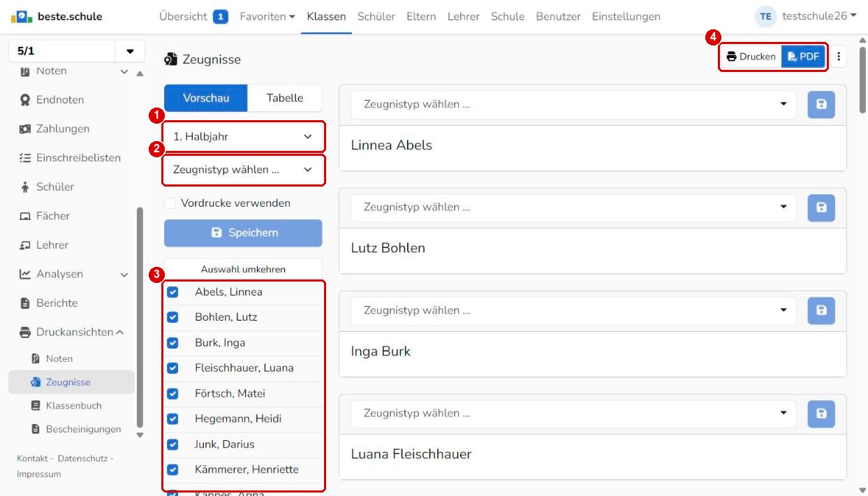Save Inga Burk's Zeugnistyp with disk icon
This screenshot has height=496, width=868.
821,310
